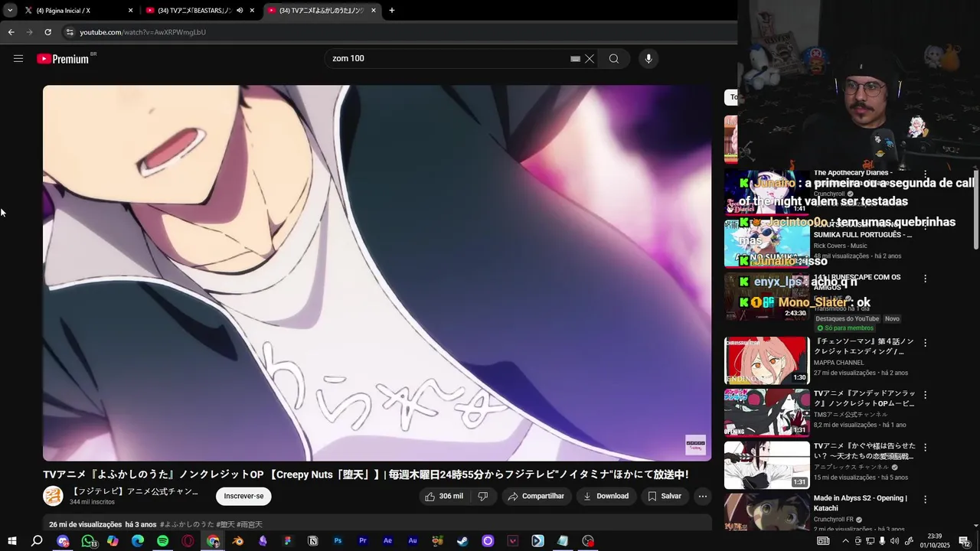Image resolution: width=980 pixels, height=551 pixels.
Task: Open Windows taskbar search
Action: (37, 541)
